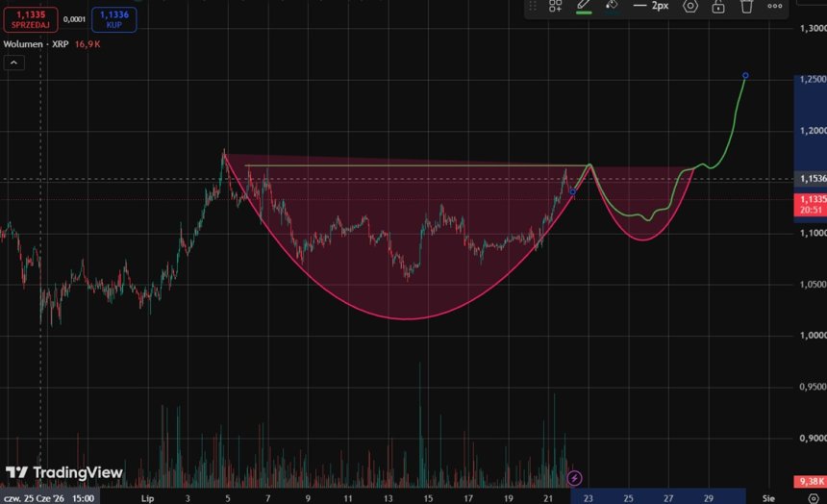Select the blue anchor point near current price
Image resolution: width=827 pixels, height=504 pixels.
[x=572, y=192]
